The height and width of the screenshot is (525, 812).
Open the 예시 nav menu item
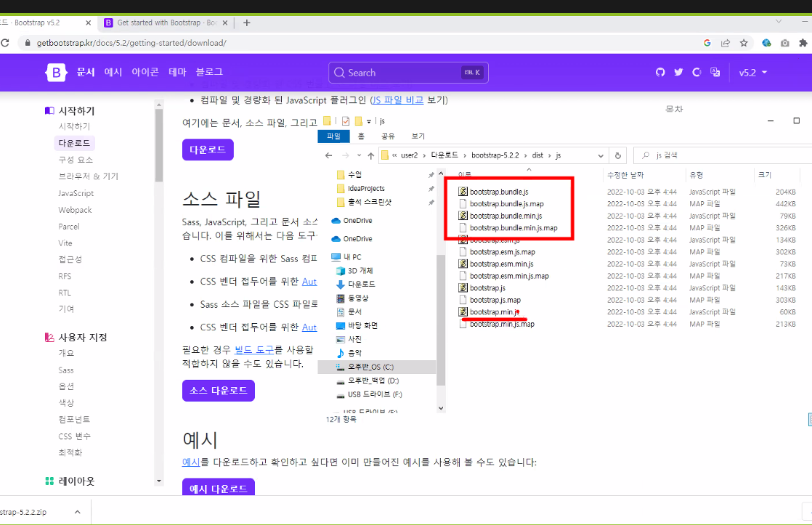113,72
